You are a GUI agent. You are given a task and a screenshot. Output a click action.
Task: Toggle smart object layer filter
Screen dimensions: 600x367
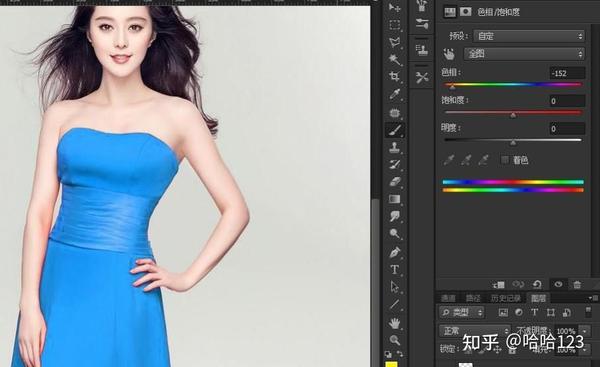567,313
